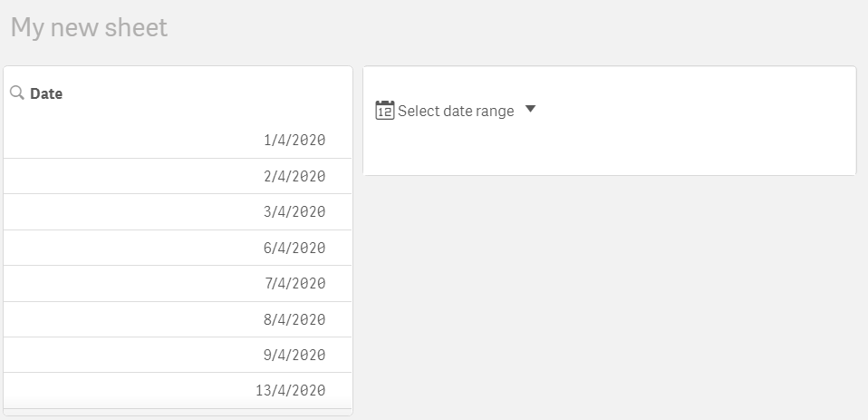Select the 1/4/2020 date value
Viewport: 868px width, 420px height.
(x=294, y=141)
